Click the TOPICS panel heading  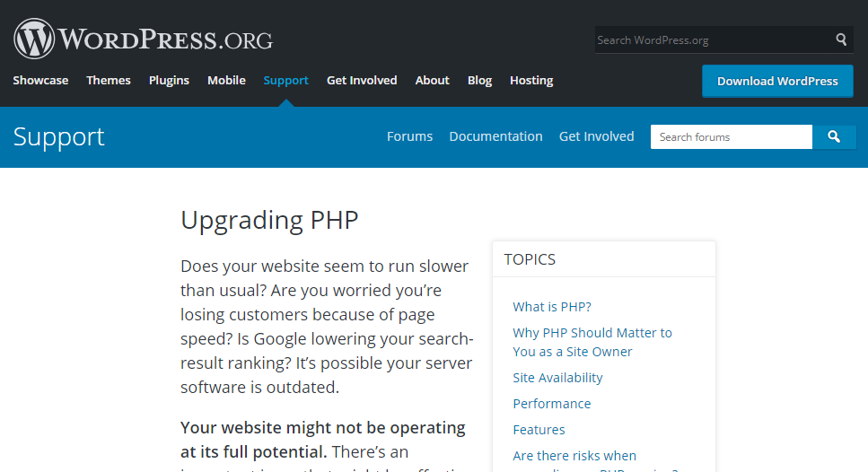coord(530,259)
